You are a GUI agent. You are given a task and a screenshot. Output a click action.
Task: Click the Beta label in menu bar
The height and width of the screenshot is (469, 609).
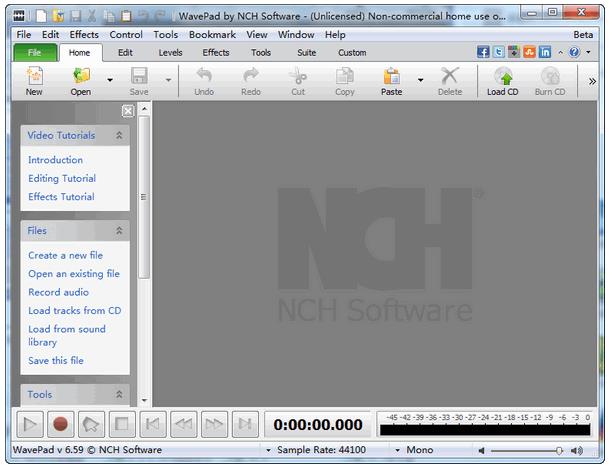point(583,35)
